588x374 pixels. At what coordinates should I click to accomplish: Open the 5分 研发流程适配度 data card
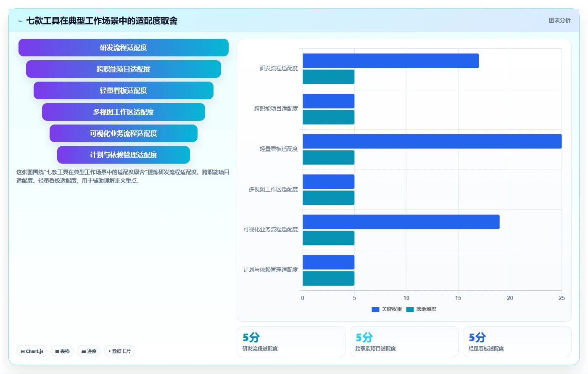(x=291, y=342)
